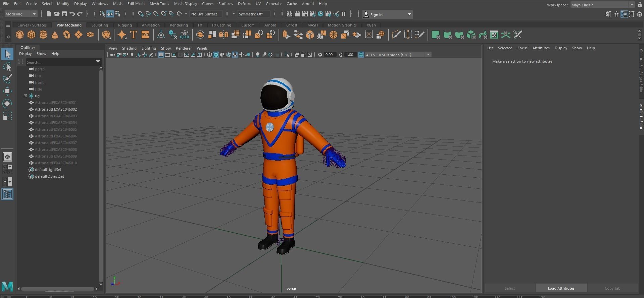Toggle viewport film gate display
Viewport: 644px width, 298px height.
[167, 55]
